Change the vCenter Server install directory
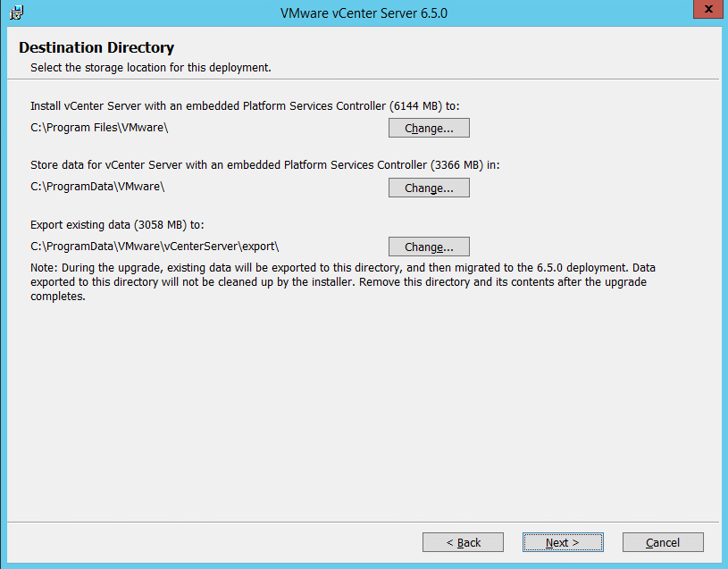 [429, 128]
